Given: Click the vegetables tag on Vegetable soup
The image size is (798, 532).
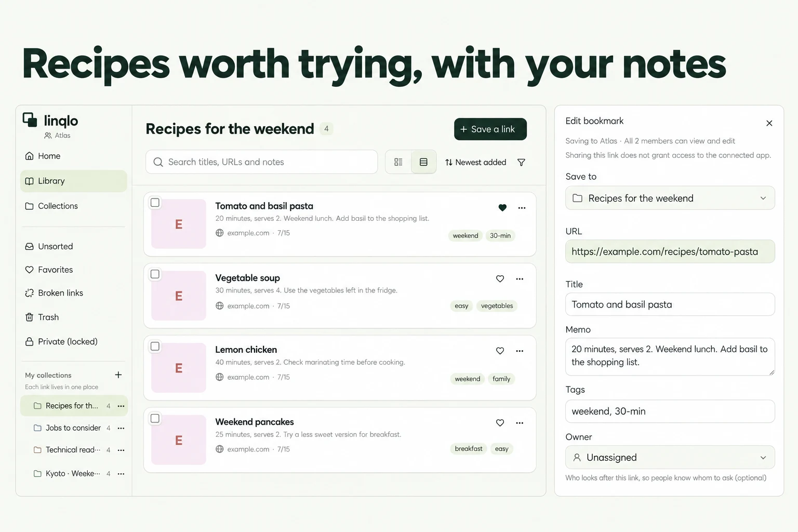Looking at the screenshot, I should pos(497,306).
